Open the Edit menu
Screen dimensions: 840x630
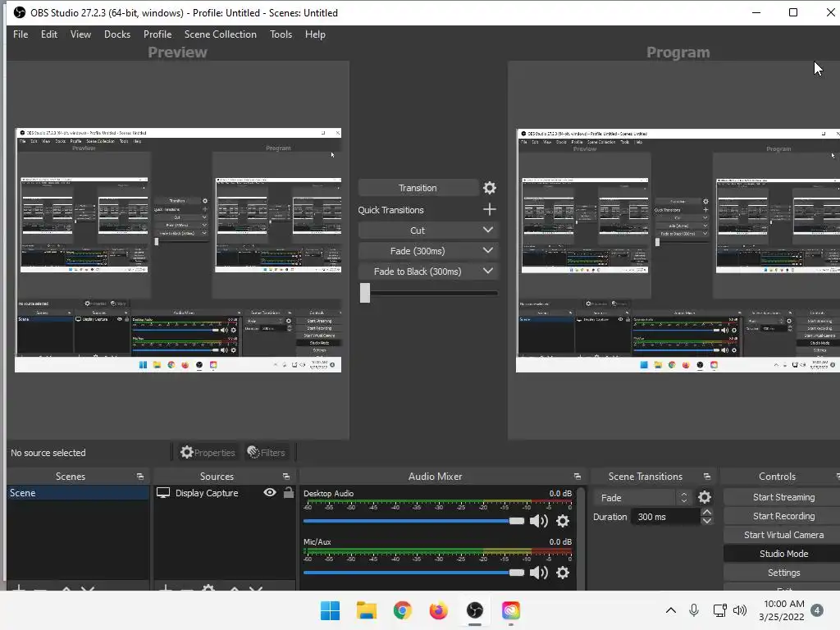48,34
